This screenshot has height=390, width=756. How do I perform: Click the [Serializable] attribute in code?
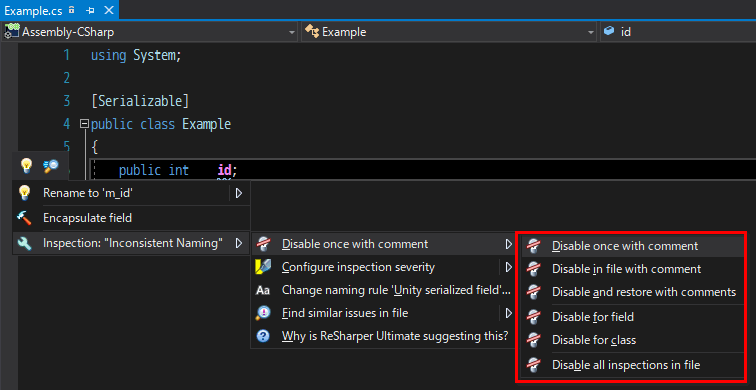tap(140, 101)
